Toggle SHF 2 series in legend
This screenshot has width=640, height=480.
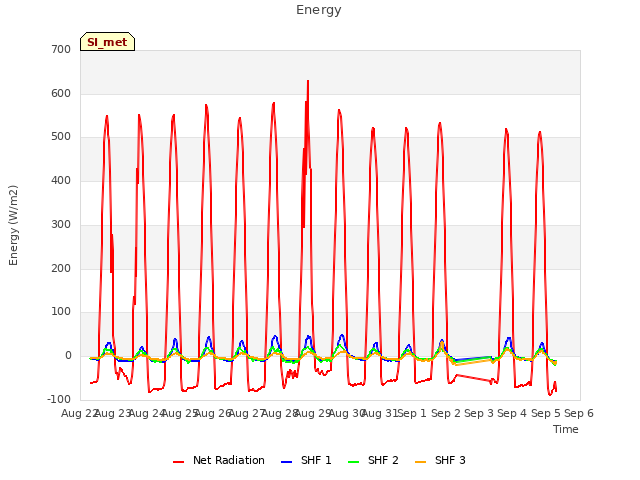coord(373,460)
